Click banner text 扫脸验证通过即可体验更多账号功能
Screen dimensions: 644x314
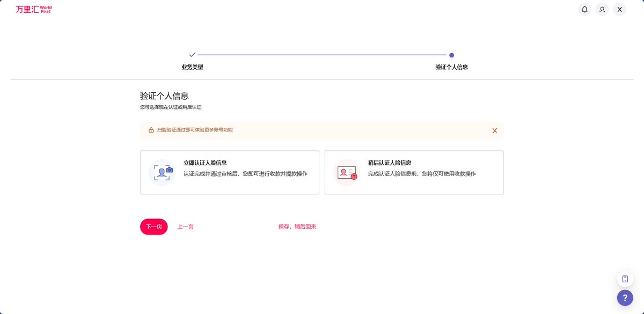[195, 130]
